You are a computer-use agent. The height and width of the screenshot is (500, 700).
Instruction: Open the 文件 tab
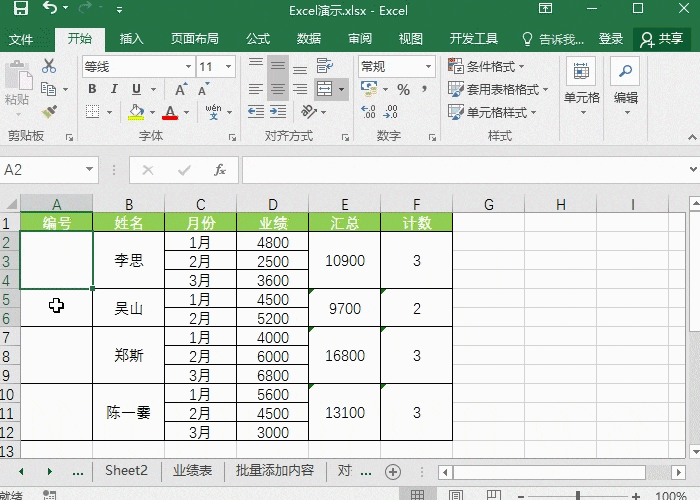[21, 39]
